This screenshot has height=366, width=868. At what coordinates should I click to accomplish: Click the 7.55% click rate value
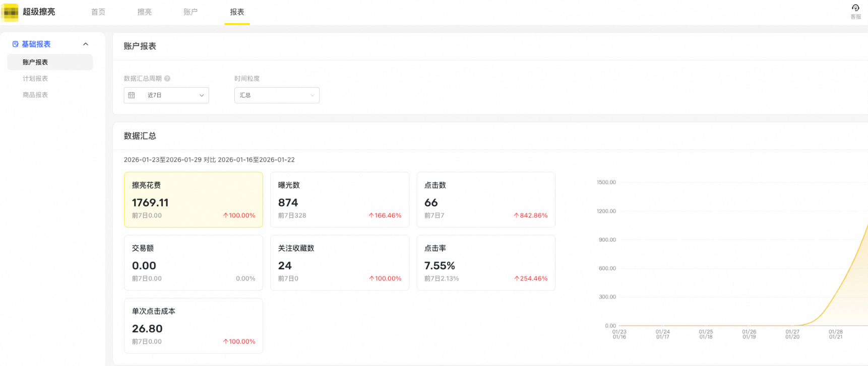coord(440,265)
